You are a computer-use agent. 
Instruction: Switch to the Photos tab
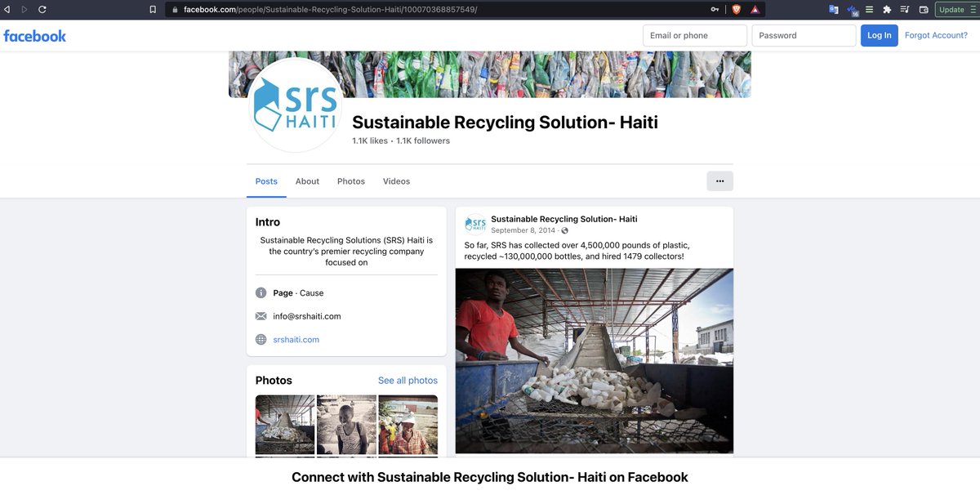tap(351, 181)
